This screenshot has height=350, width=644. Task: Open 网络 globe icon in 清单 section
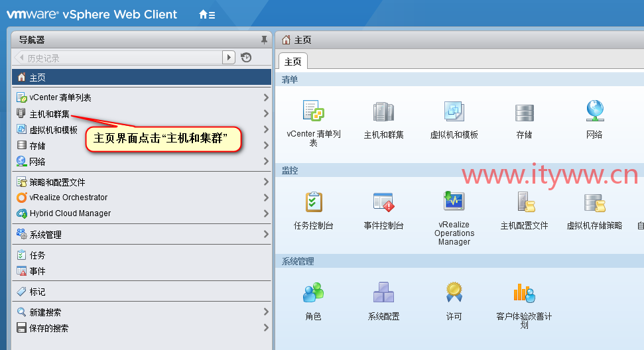click(x=595, y=111)
